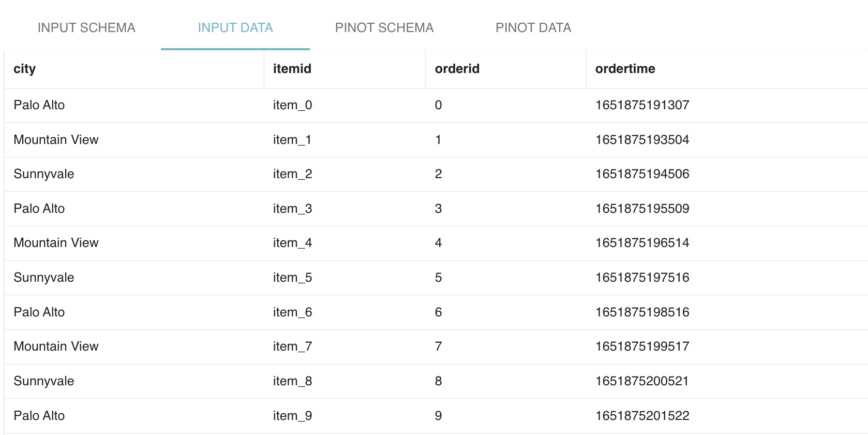Select city cell in item_5 row
Image resolution: width=868 pixels, height=435 pixels.
point(134,278)
